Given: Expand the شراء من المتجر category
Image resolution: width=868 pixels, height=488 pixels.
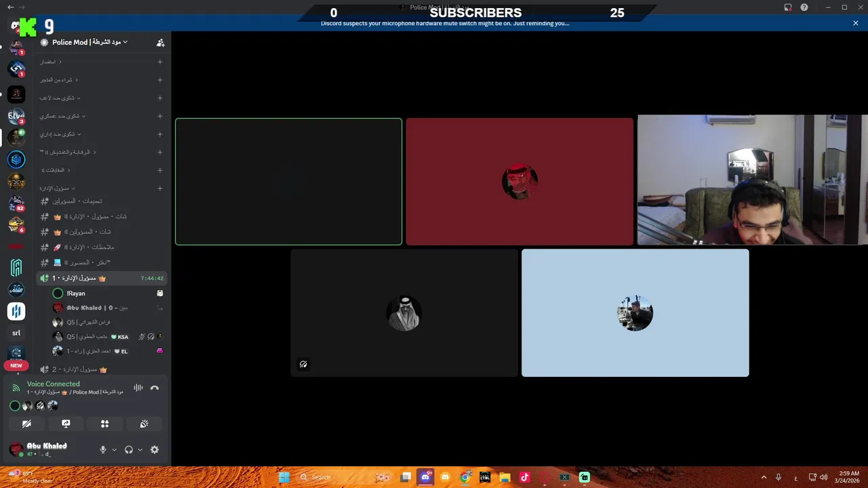Looking at the screenshot, I should click(59, 80).
